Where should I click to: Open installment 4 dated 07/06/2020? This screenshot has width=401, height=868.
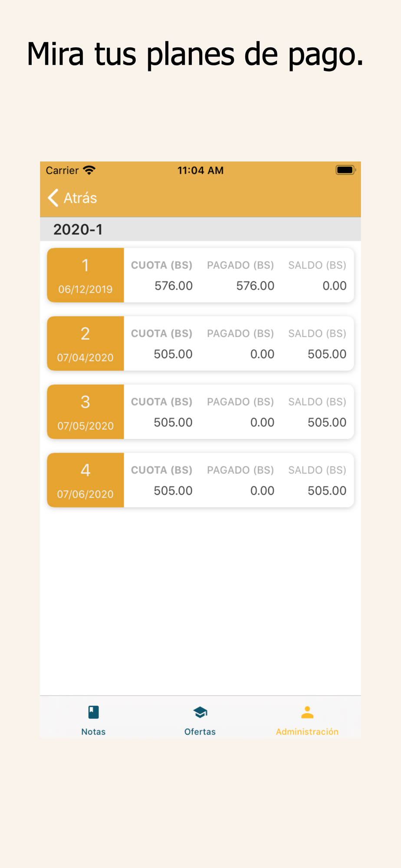coord(200,480)
